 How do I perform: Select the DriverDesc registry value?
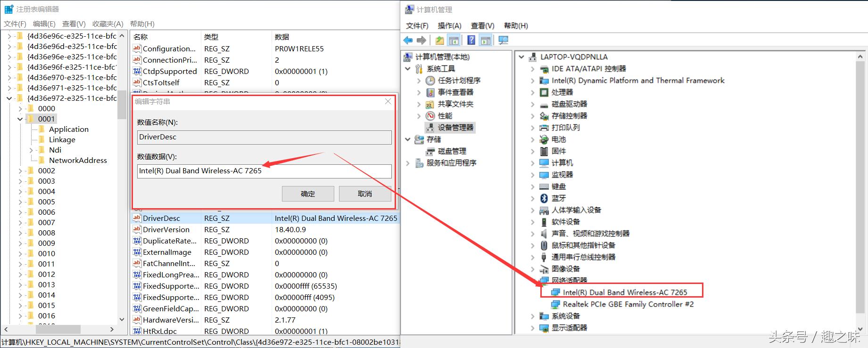pos(161,218)
